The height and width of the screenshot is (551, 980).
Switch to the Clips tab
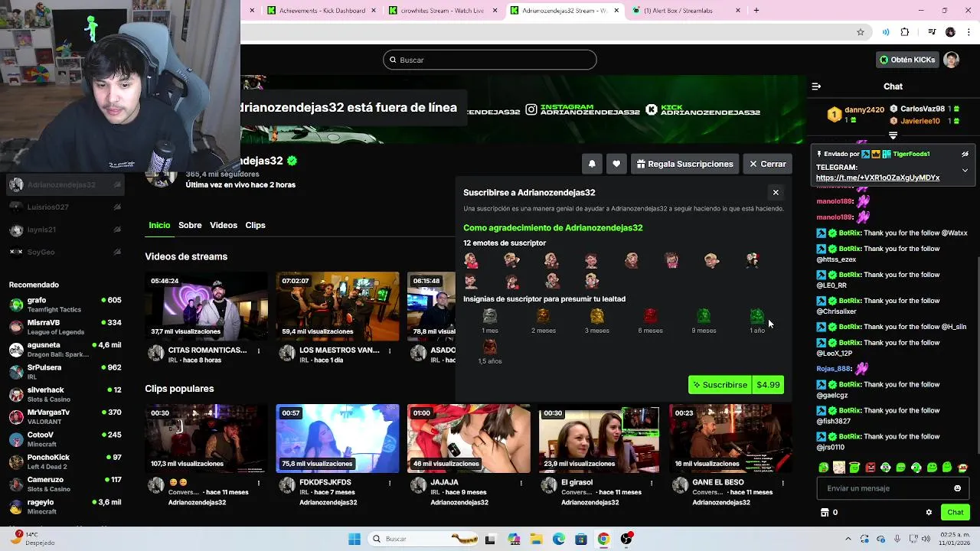(255, 225)
